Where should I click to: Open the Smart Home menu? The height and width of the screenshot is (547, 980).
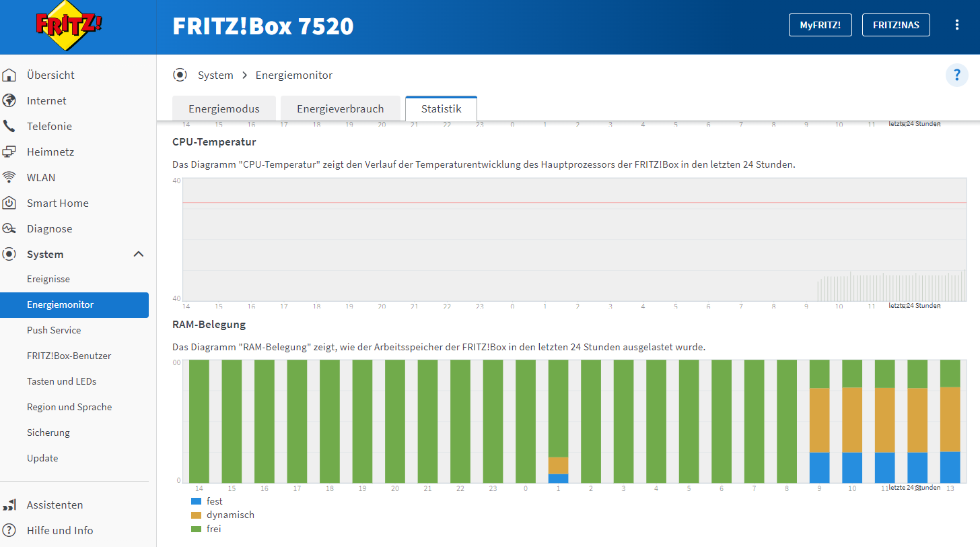[58, 203]
